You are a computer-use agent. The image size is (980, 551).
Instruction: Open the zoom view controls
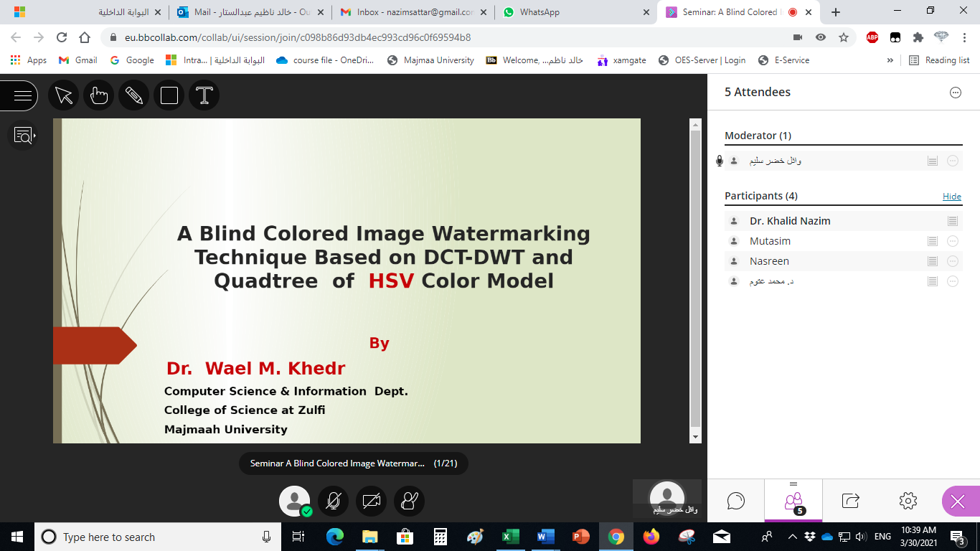click(23, 135)
